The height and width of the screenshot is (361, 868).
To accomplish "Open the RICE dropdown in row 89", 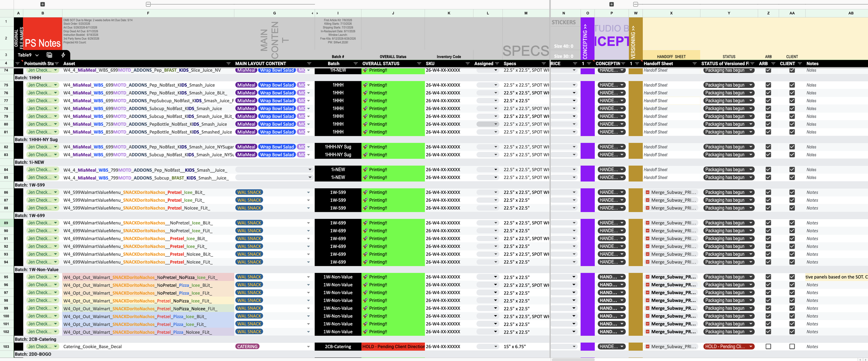I will click(x=574, y=223).
